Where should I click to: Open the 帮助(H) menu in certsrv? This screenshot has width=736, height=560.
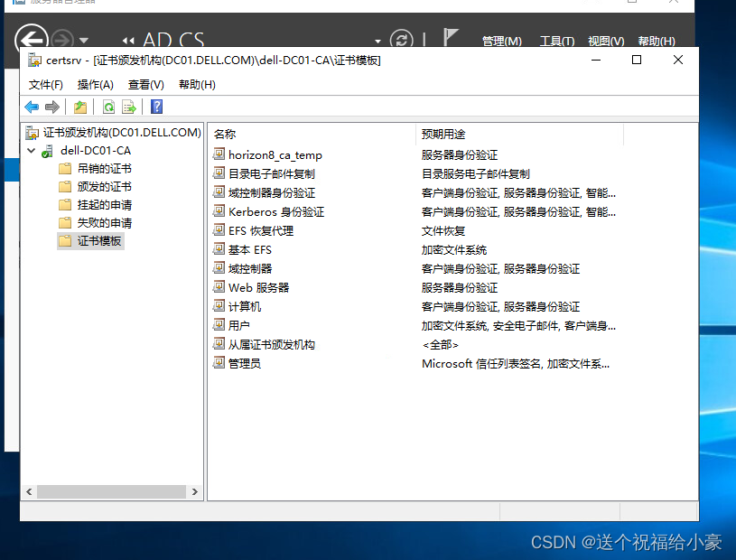click(x=197, y=85)
